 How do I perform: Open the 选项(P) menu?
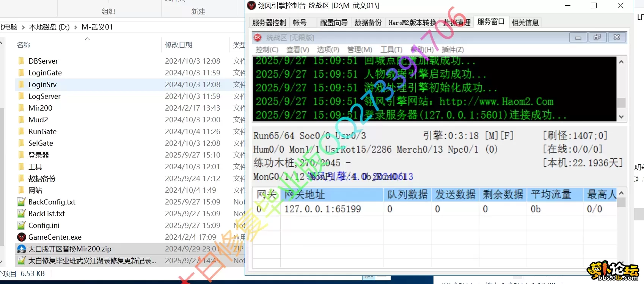[x=328, y=50]
